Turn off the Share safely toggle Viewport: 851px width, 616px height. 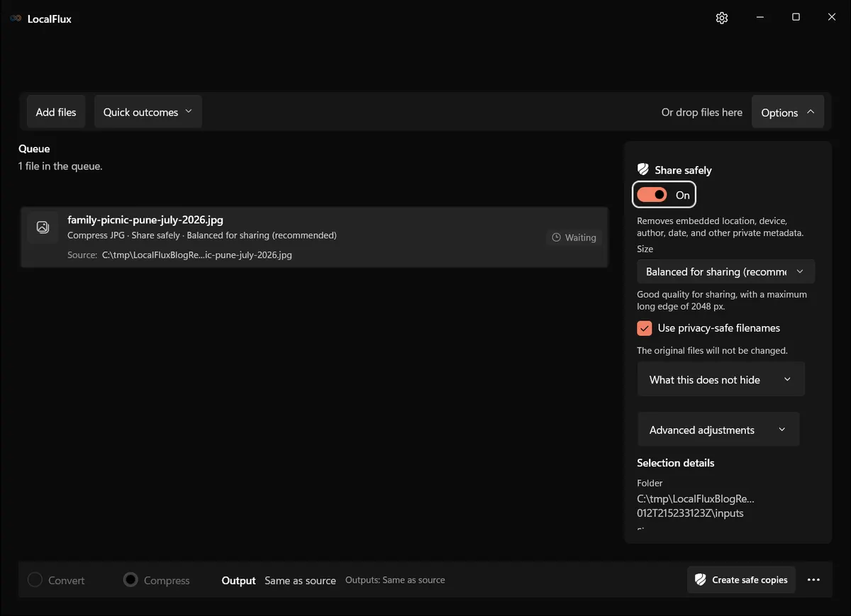pyautogui.click(x=652, y=195)
